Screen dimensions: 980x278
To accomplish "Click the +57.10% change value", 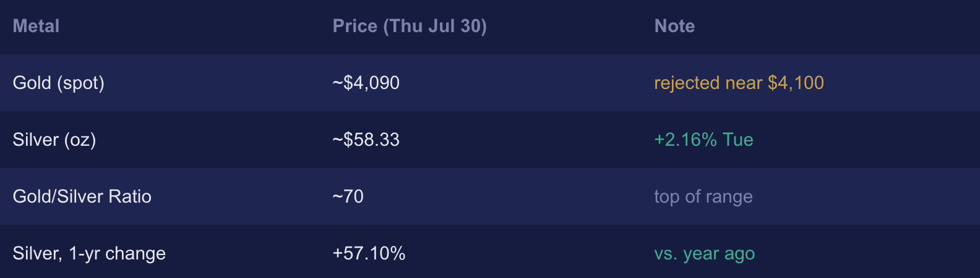I will click(x=369, y=253).
